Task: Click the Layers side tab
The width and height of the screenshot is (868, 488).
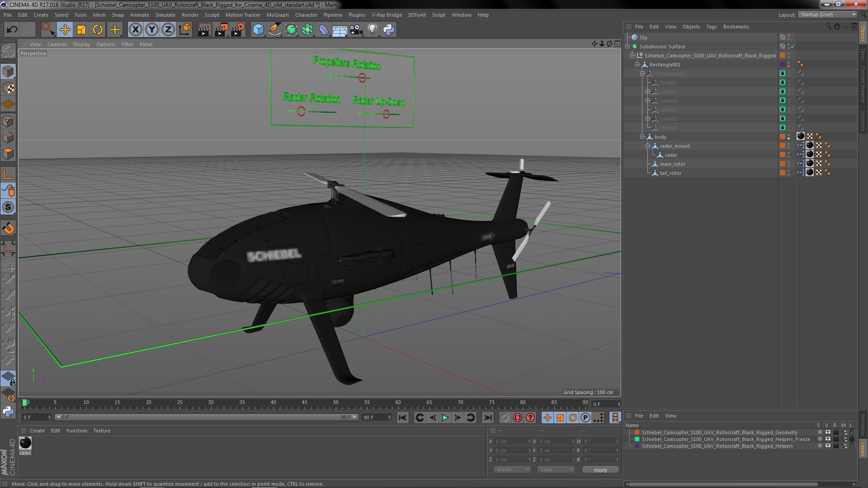Action: pos(863,449)
